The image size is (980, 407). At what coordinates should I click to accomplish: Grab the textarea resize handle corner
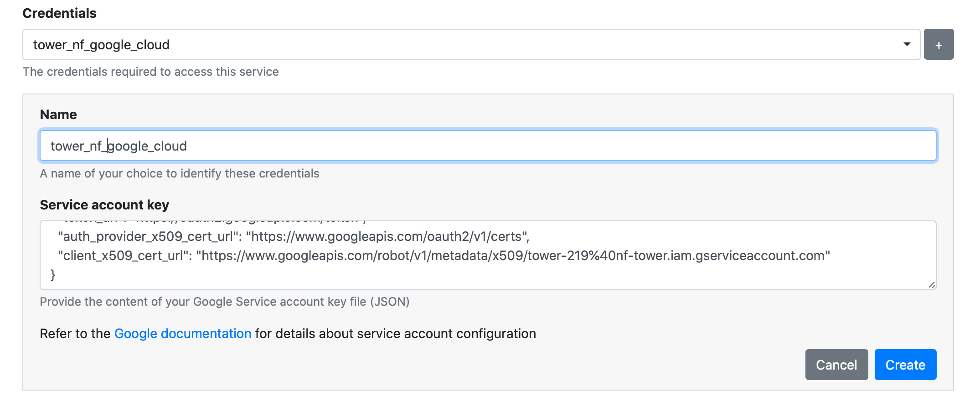coord(931,285)
